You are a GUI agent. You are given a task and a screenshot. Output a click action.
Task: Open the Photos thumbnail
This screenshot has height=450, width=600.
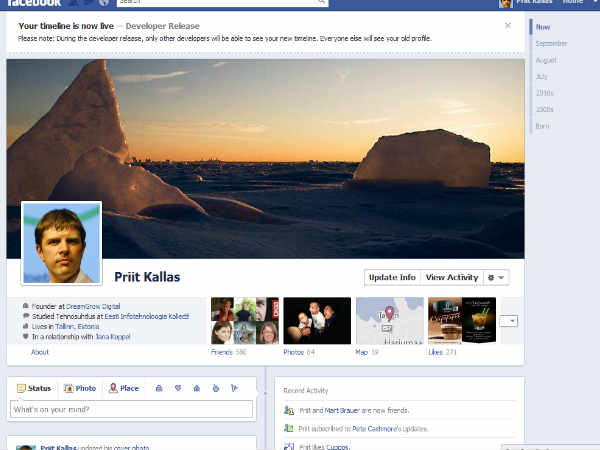click(317, 321)
